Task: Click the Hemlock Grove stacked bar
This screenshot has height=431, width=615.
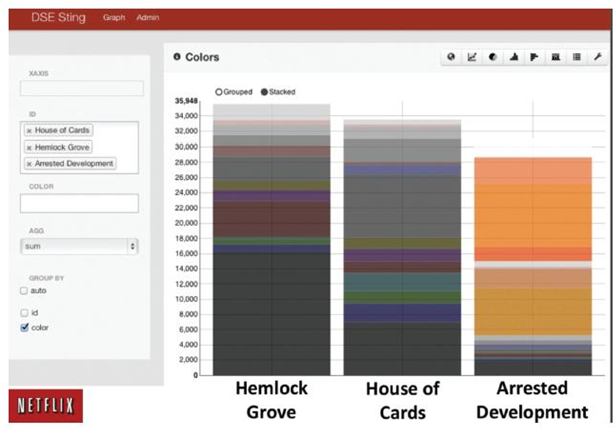Action: (x=271, y=240)
